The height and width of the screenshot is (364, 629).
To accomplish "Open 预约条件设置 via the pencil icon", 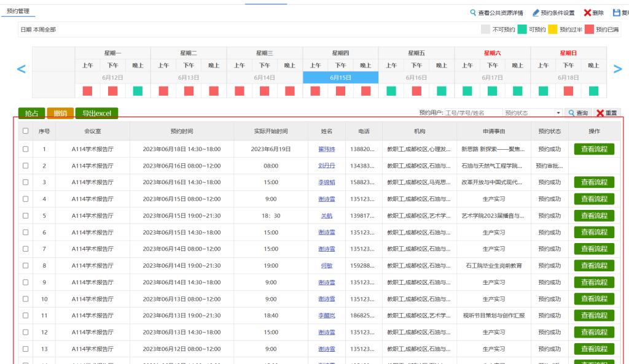I will 536,13.
